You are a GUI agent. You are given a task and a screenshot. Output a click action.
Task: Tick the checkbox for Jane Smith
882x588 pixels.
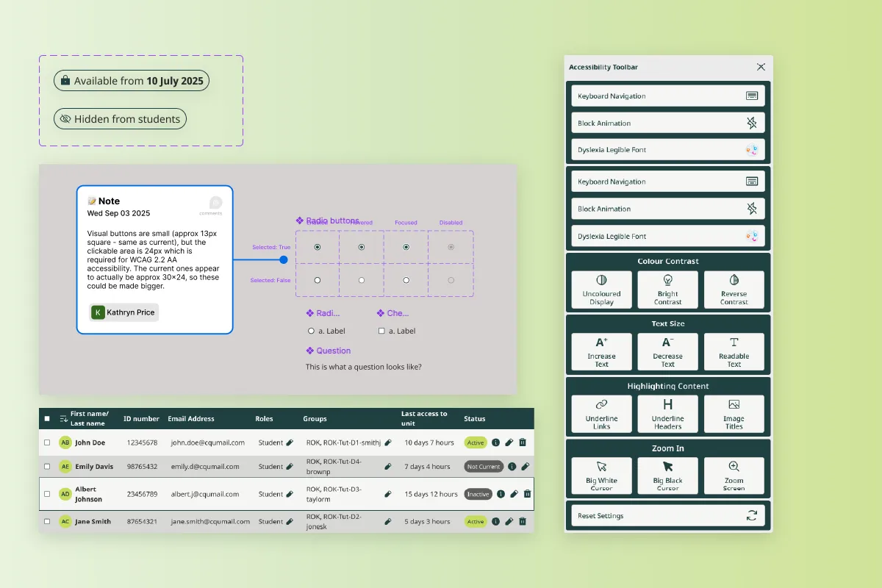[x=47, y=521]
